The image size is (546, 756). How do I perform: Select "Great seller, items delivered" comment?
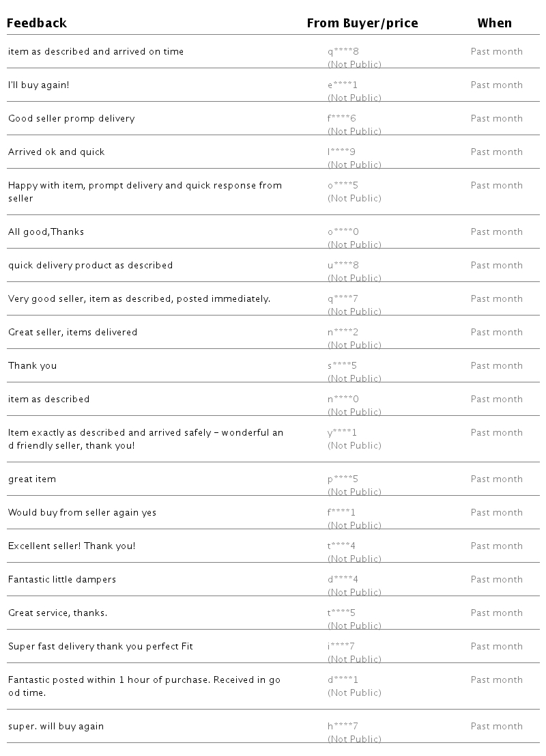(x=73, y=332)
